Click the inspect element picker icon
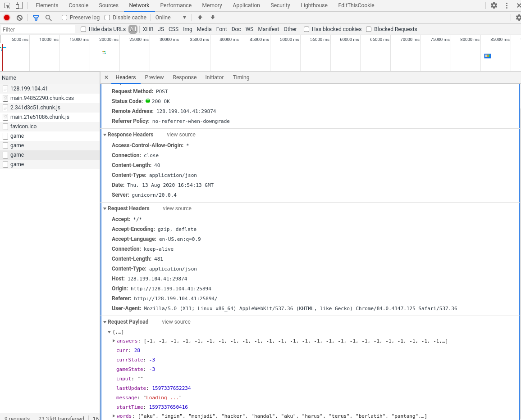Viewport: 521px width, 420px height. [x=7, y=5]
